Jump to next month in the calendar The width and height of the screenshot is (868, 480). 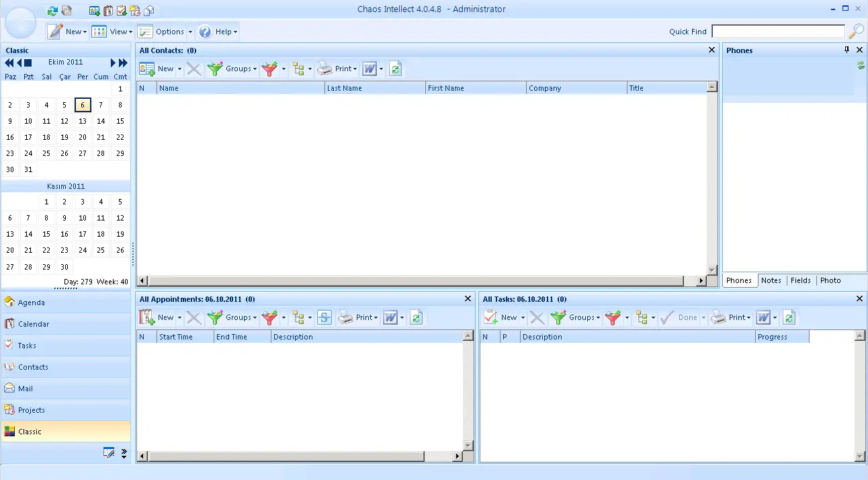114,63
